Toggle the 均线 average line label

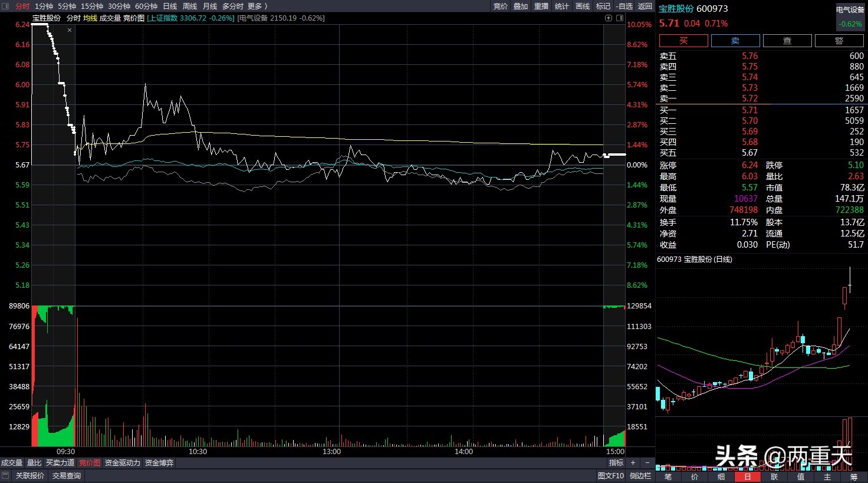click(90, 18)
